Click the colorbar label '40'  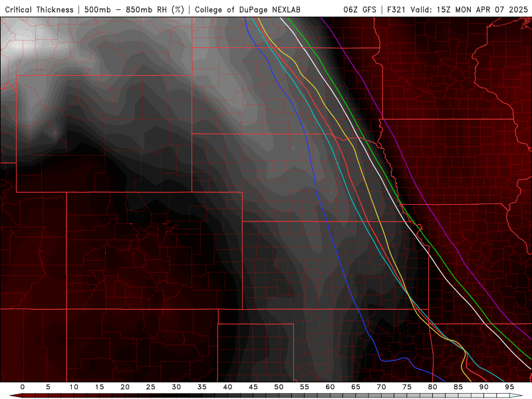coord(227,387)
